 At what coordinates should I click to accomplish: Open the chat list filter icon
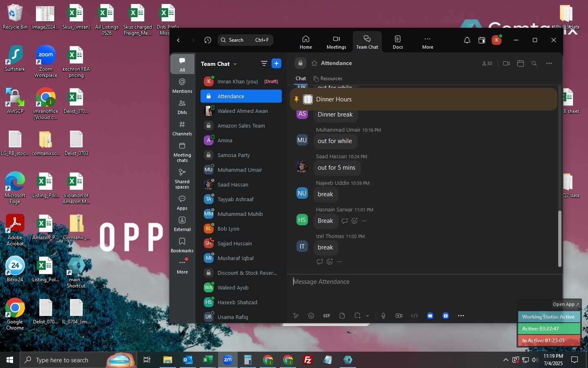point(264,63)
